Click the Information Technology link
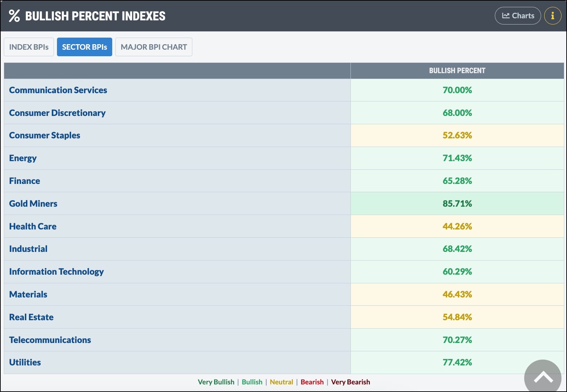The image size is (567, 392). click(x=56, y=272)
